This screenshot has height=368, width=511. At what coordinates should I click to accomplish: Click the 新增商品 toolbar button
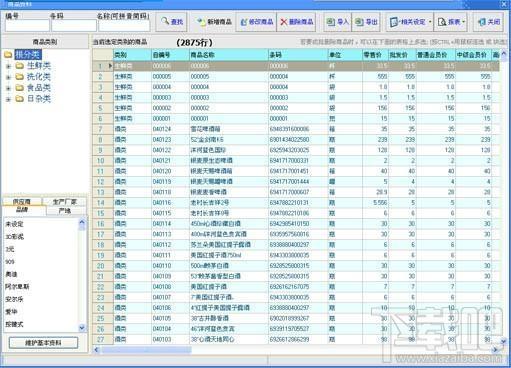pos(214,22)
